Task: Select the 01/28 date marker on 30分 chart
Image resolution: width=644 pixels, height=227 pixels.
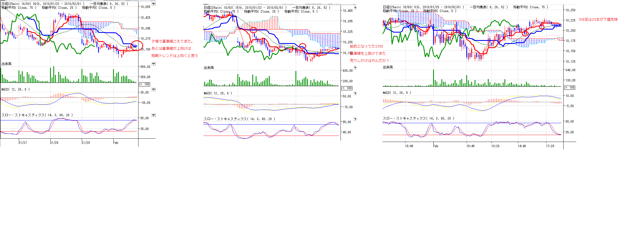Action: click(54, 143)
